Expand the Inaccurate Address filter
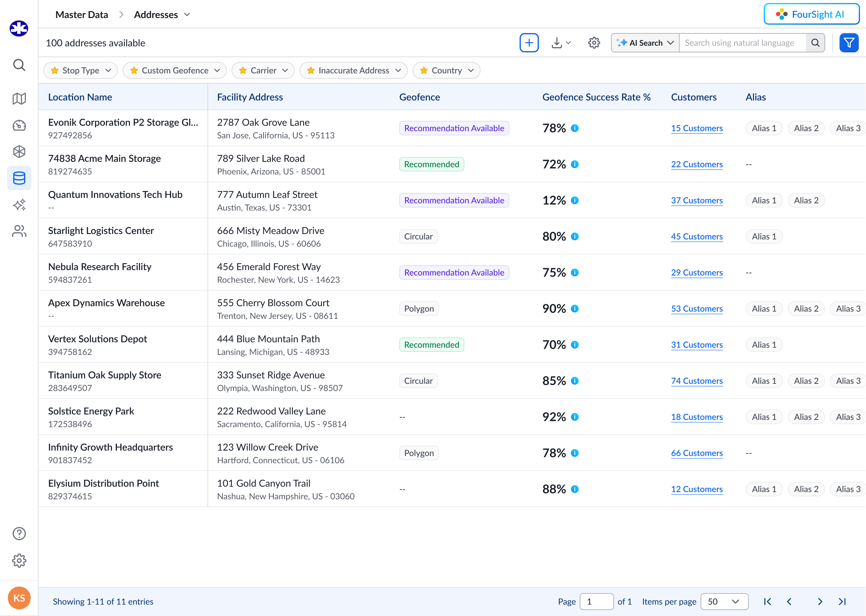 (x=353, y=71)
